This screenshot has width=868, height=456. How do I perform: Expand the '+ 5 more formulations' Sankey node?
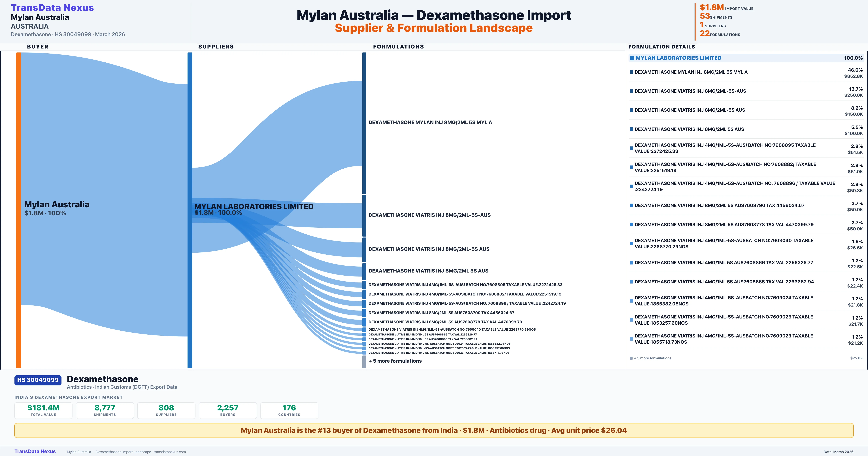(x=395, y=361)
